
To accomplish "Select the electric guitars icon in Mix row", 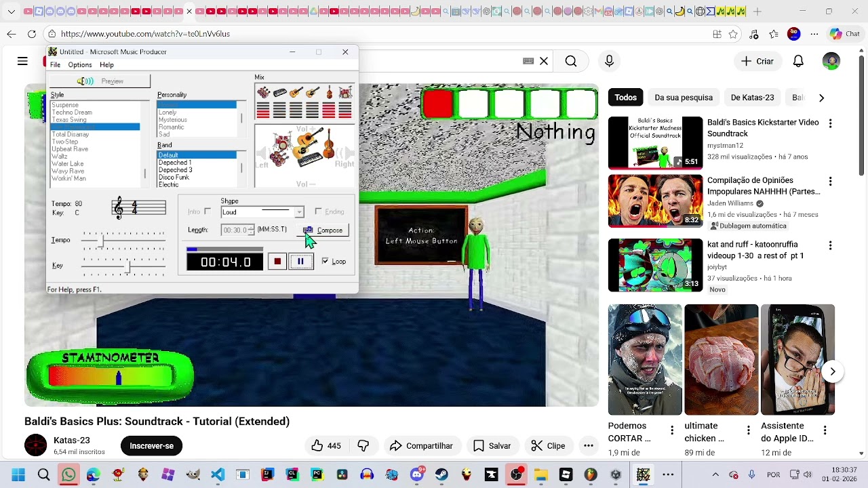I will click(264, 92).
